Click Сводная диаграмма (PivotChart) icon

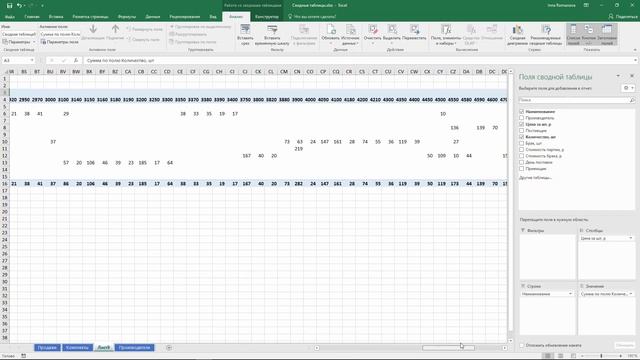(518, 30)
